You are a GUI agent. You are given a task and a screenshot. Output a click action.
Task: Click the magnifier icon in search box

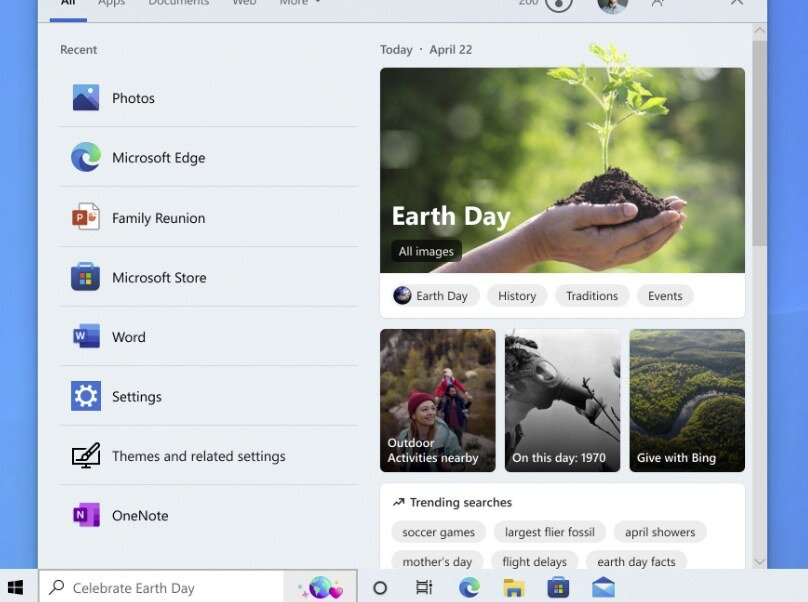tap(56, 587)
